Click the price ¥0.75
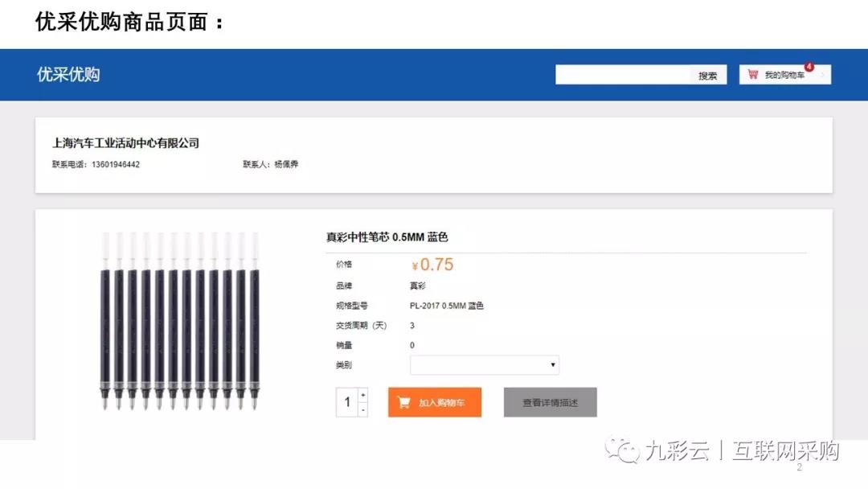 (432, 265)
